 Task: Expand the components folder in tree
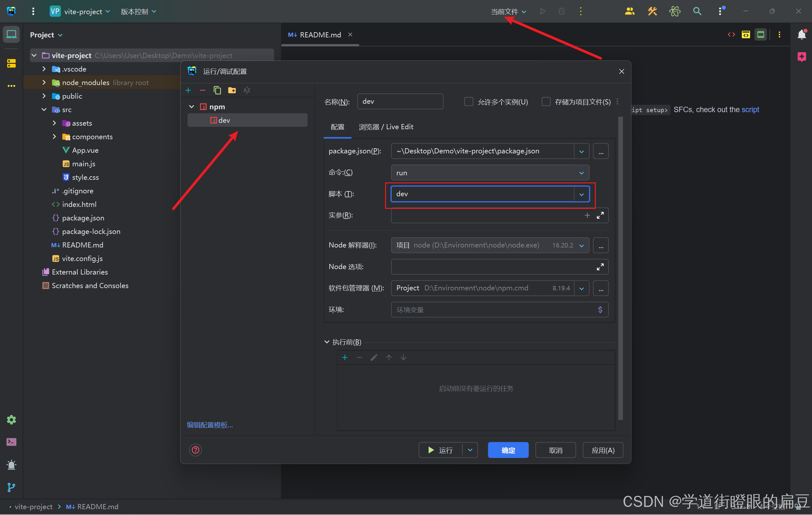tap(54, 137)
